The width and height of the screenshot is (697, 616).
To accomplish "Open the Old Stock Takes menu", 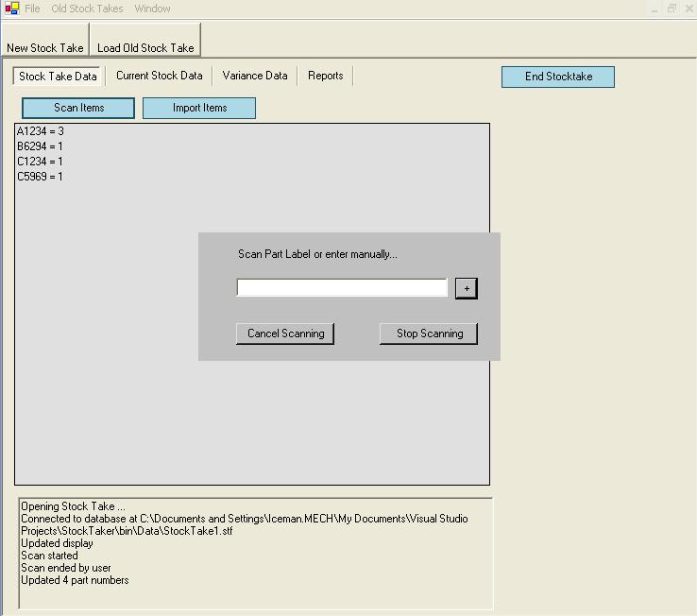I will (x=87, y=9).
